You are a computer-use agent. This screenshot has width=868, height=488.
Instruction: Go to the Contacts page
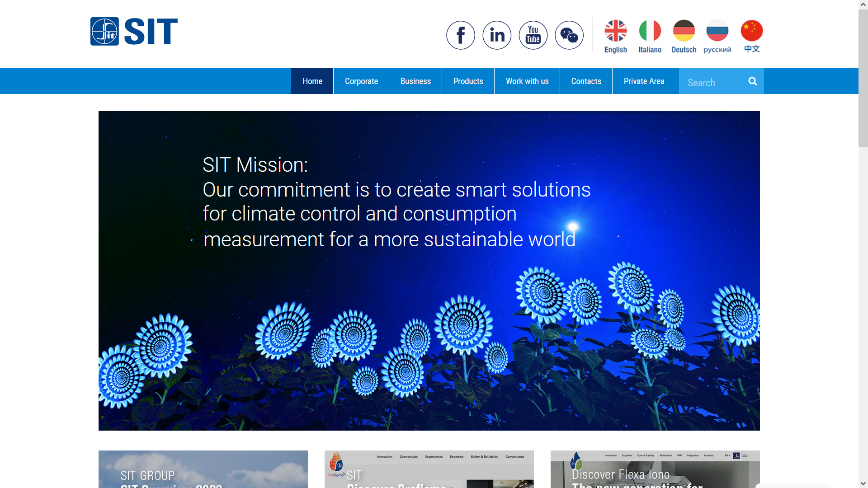pyautogui.click(x=586, y=81)
